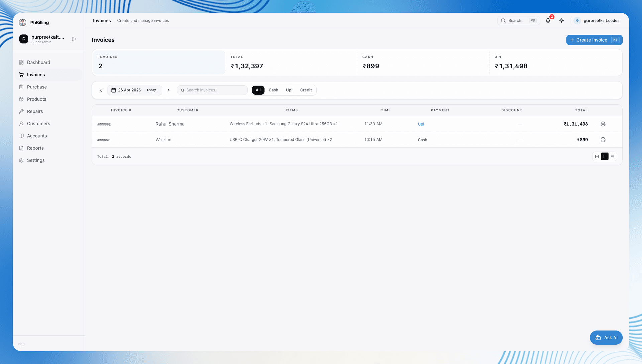
Task: Open the gurpreetkait.codes profile menu
Action: point(597,21)
